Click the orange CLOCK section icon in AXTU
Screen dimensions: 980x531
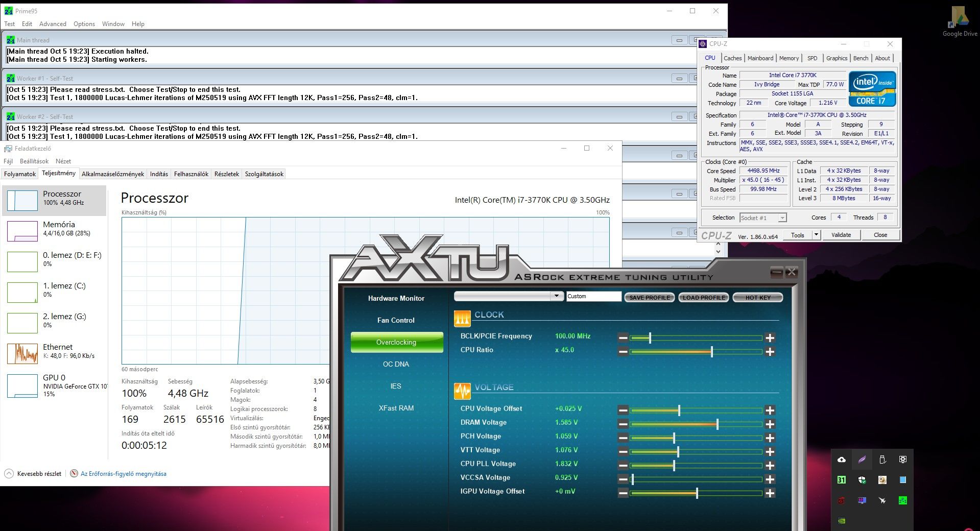[462, 318]
